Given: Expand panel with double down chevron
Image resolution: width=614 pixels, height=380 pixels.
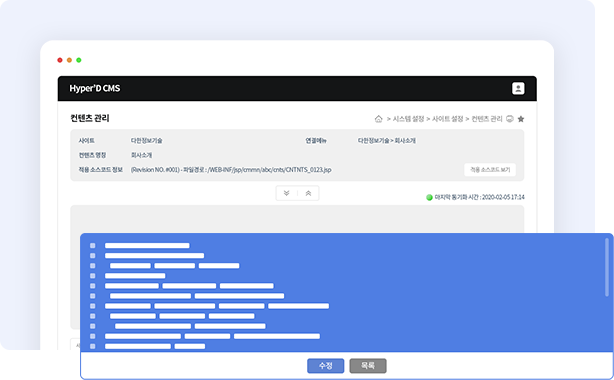Looking at the screenshot, I should pyautogui.click(x=286, y=193).
